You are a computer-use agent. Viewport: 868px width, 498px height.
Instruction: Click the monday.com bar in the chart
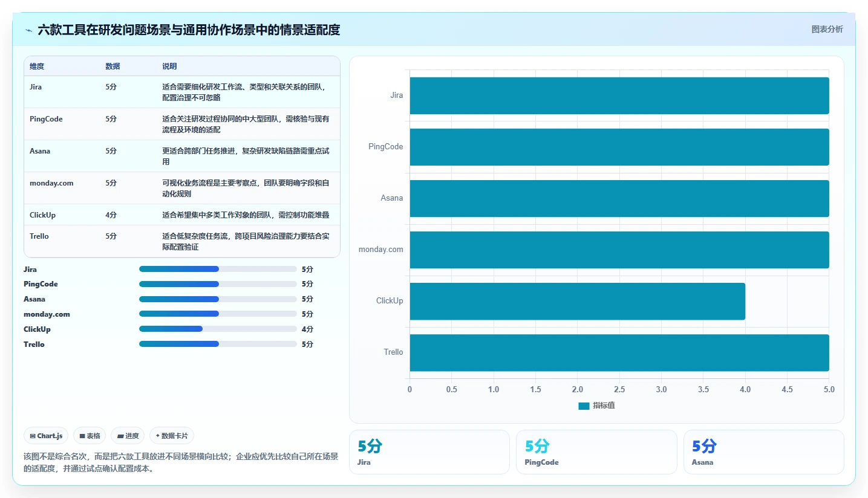[619, 250]
